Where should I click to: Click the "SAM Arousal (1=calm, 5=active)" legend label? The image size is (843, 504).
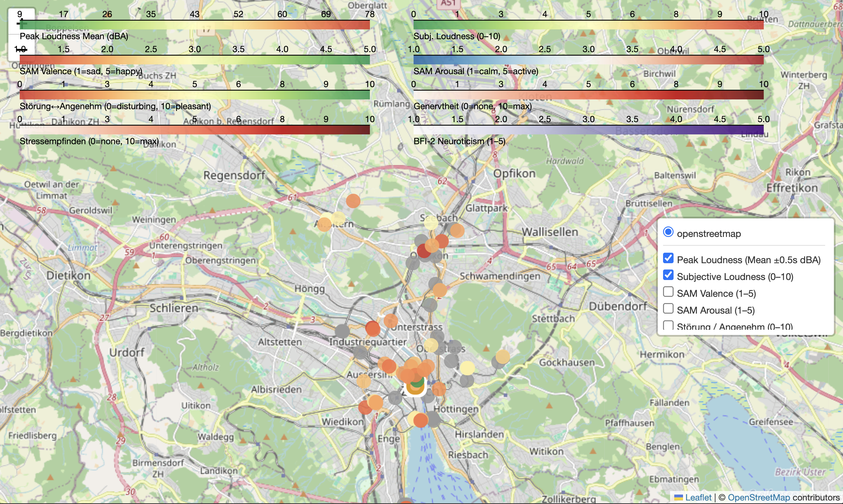click(x=476, y=71)
